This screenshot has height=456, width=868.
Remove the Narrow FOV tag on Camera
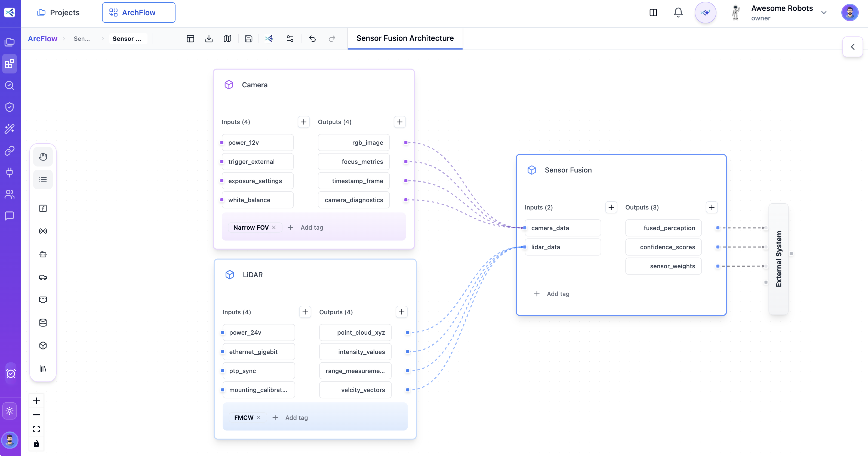tap(274, 227)
